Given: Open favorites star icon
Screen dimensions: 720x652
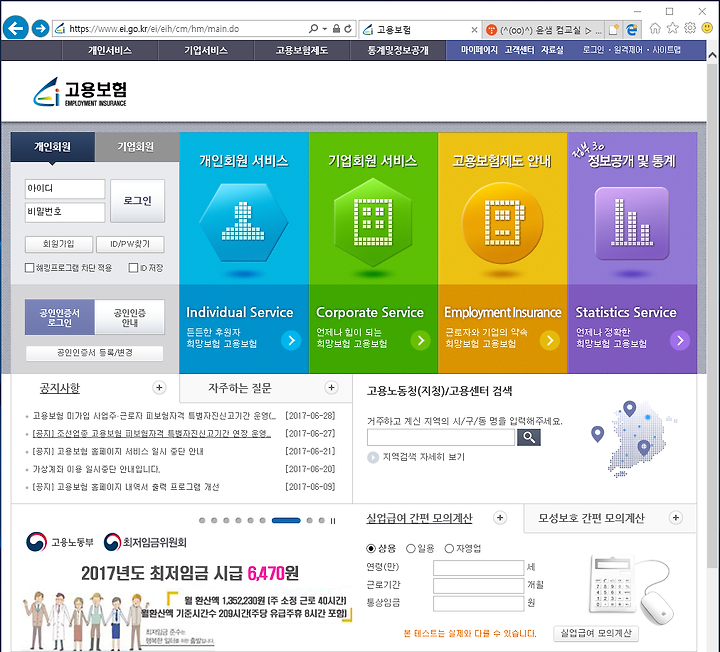Looking at the screenshot, I should [673, 28].
